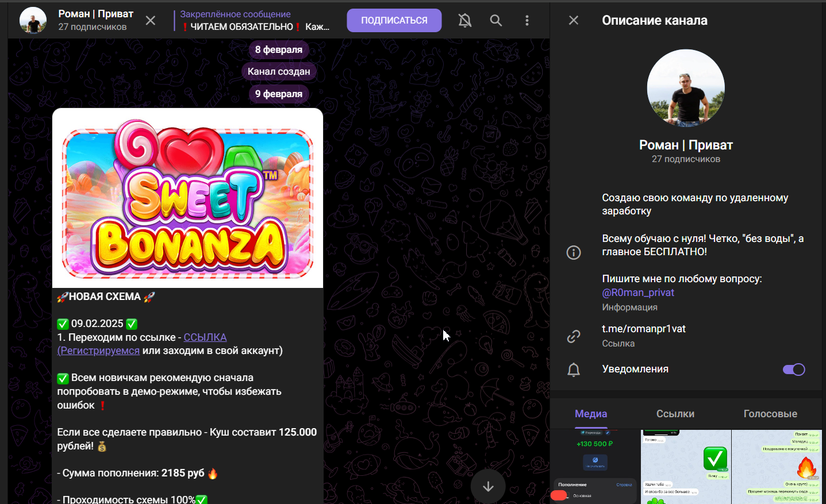
Task: Open the media thumbnail with green checkmark
Action: [x=686, y=467]
